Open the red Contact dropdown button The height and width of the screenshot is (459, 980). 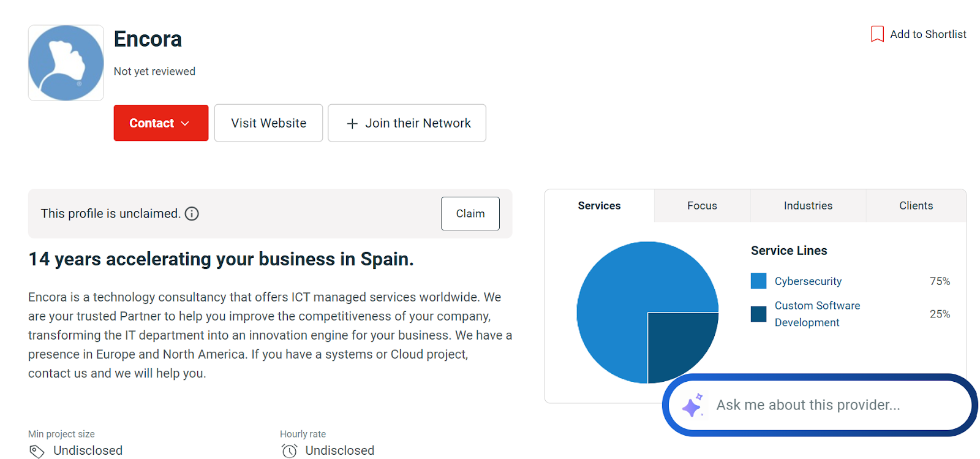tap(161, 123)
